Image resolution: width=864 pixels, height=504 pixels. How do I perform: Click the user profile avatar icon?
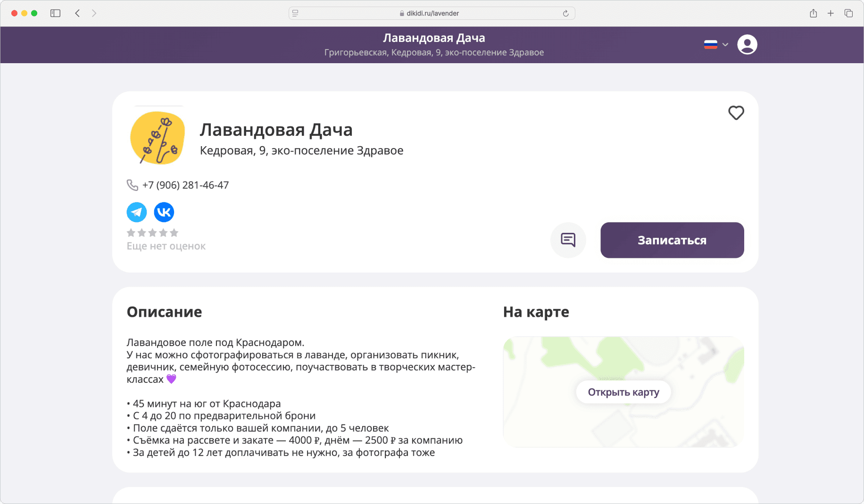[747, 45]
